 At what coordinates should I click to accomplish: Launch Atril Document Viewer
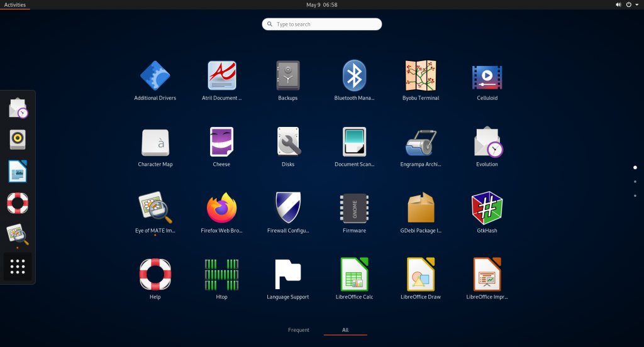221,80
